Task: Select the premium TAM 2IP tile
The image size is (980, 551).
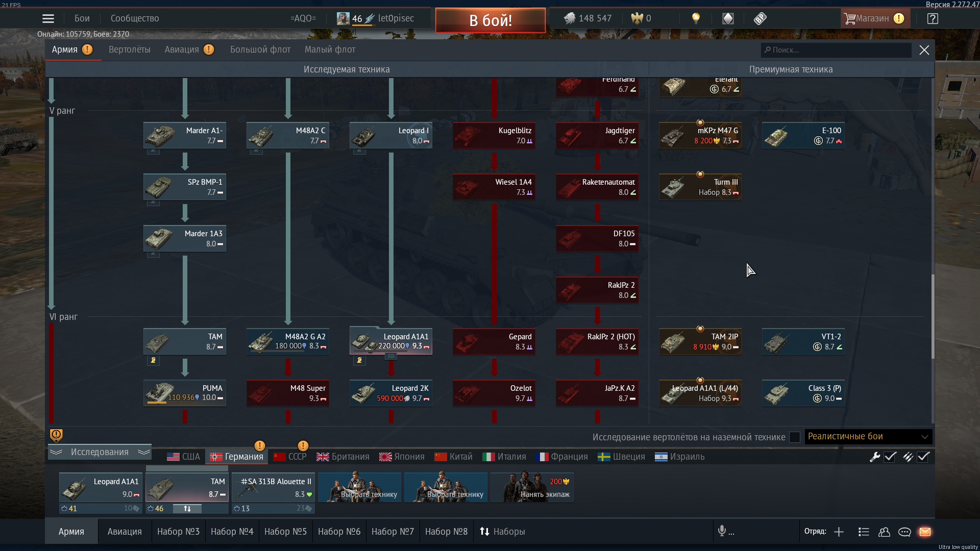Action: coord(700,341)
